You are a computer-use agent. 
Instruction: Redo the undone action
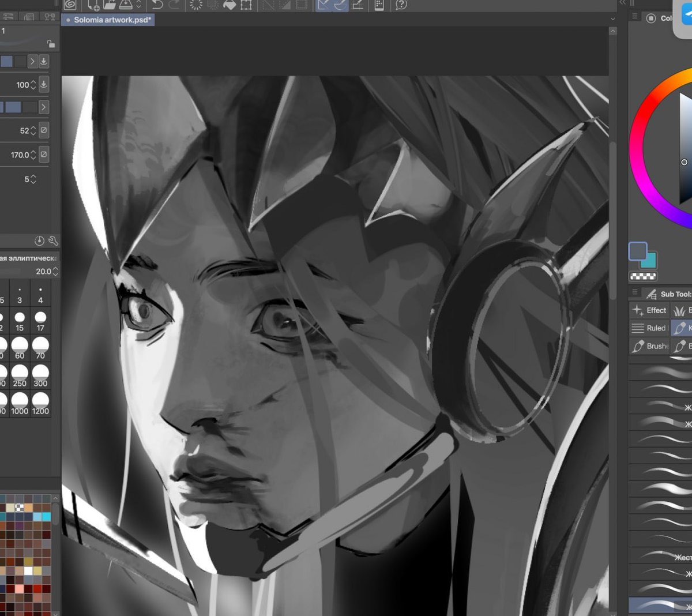[174, 5]
